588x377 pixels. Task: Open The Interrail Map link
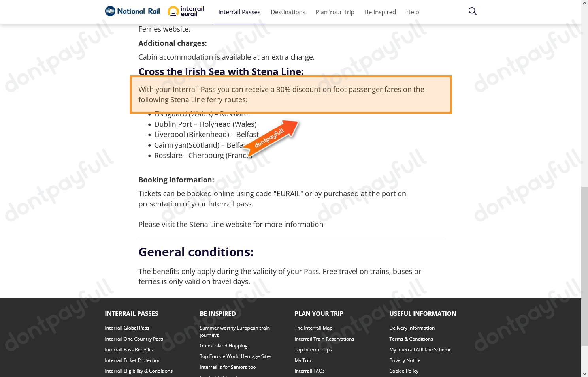[313, 328]
